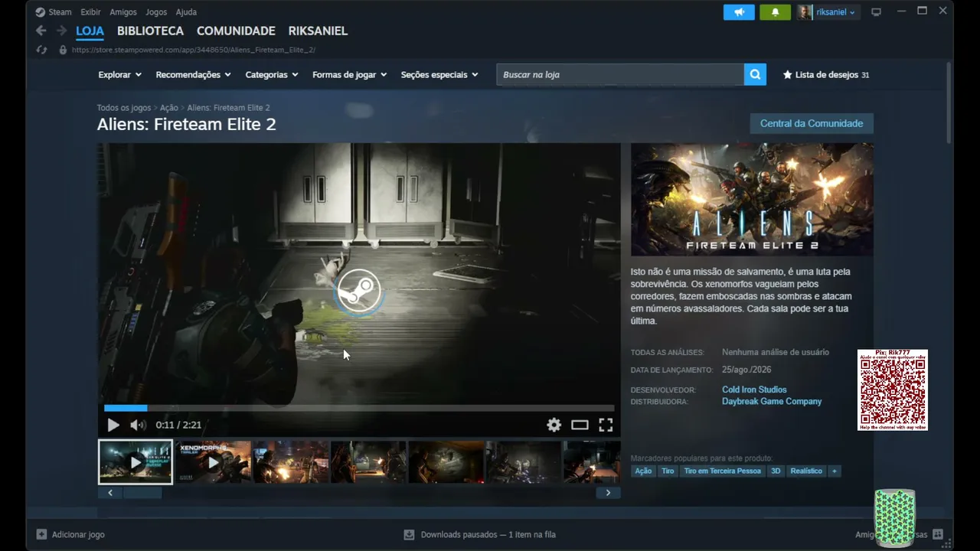Enter fullscreen video mode
Image resolution: width=980 pixels, height=551 pixels.
(x=606, y=425)
